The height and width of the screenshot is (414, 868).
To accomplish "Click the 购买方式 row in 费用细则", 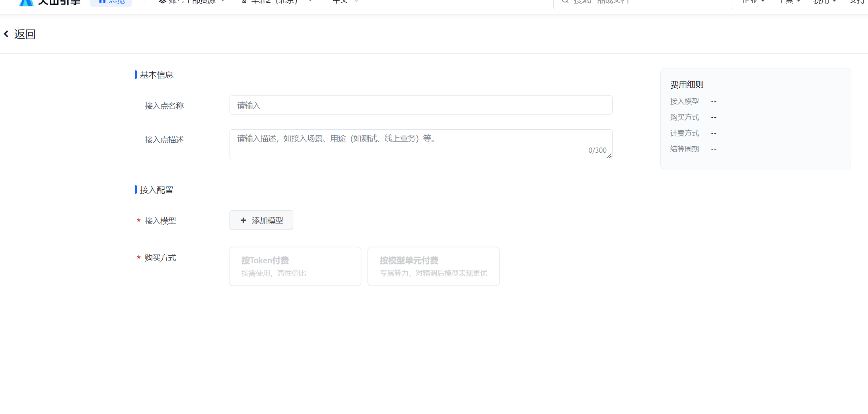I will click(693, 117).
